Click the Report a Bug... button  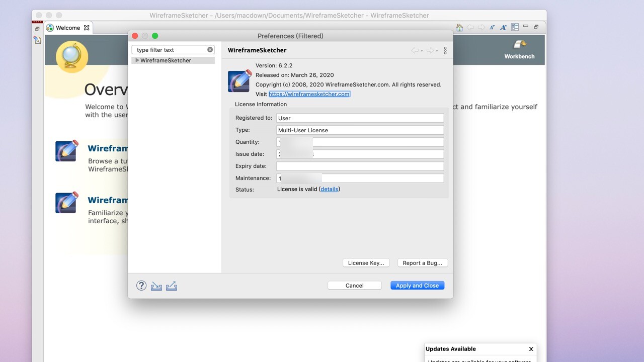click(423, 263)
